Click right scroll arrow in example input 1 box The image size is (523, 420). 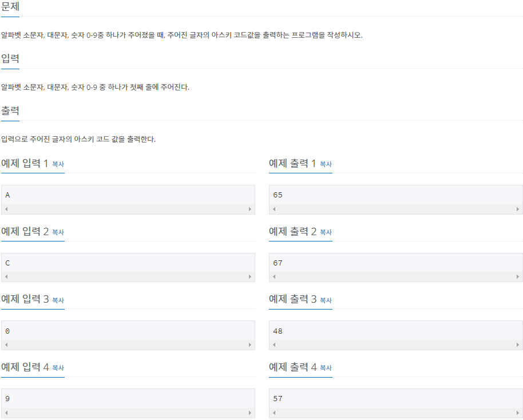click(250, 209)
